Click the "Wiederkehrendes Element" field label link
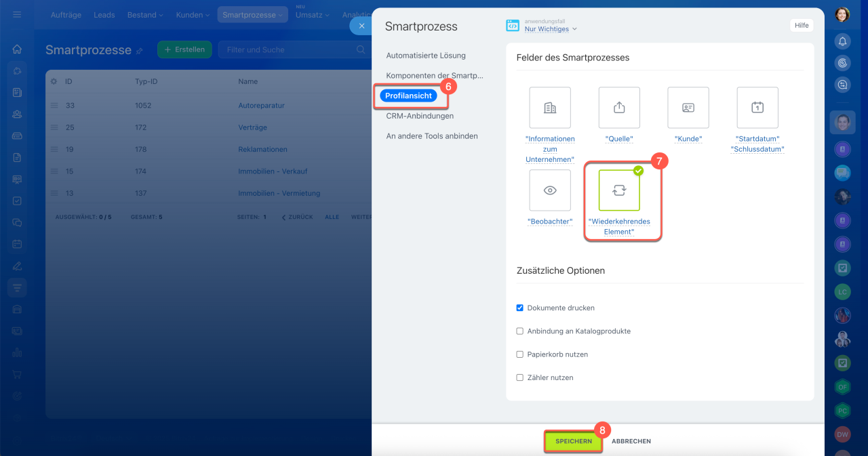Viewport: 868px width, 456px height. click(x=619, y=226)
